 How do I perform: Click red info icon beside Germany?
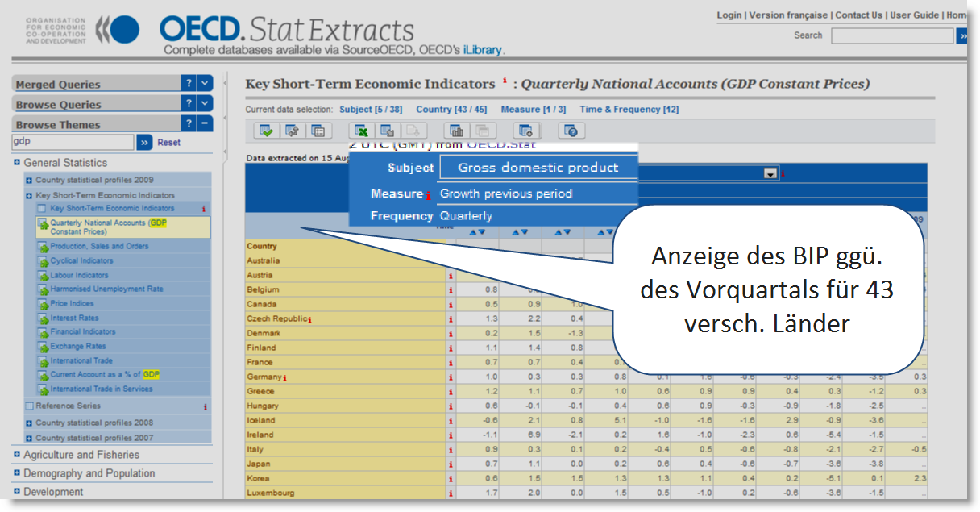coord(284,377)
